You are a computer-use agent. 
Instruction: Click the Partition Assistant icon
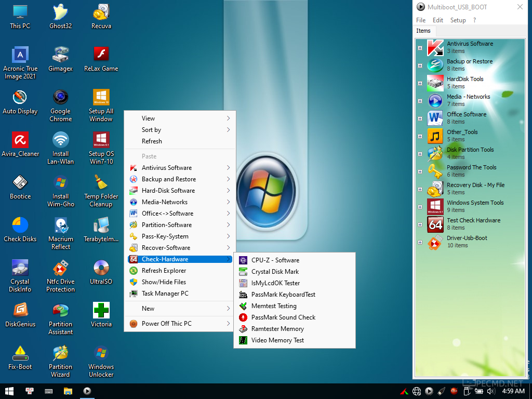60,320
